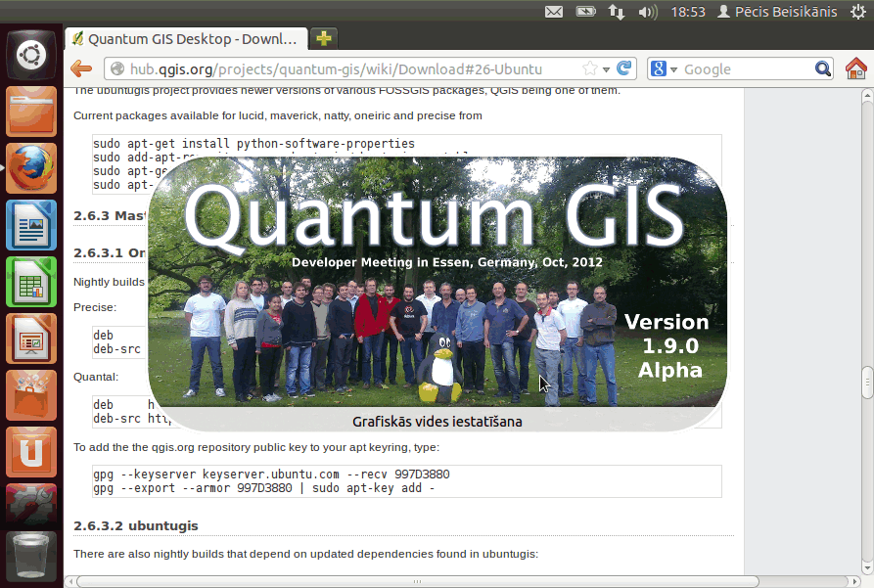The height and width of the screenshot is (588, 874).
Task: Go to the browser home page
Action: (855, 68)
